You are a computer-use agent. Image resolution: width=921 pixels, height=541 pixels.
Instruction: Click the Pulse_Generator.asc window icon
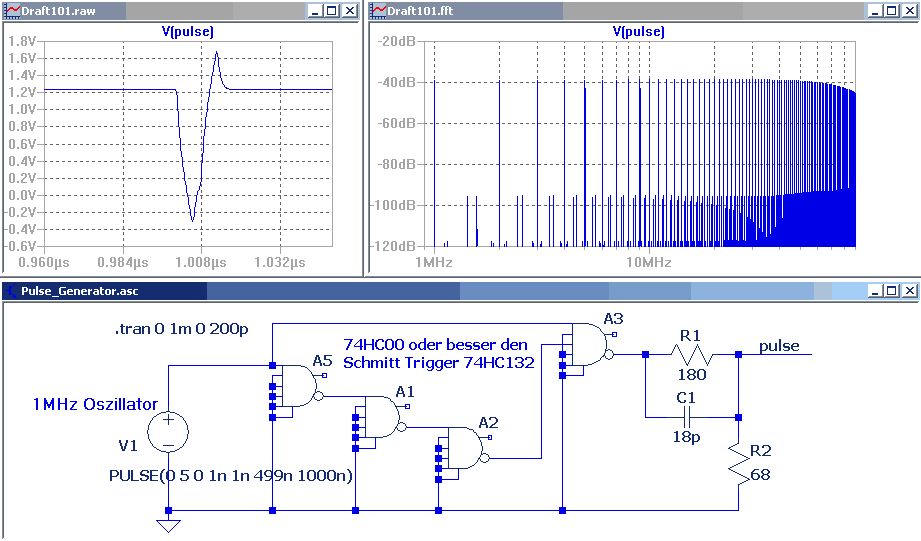click(x=12, y=291)
